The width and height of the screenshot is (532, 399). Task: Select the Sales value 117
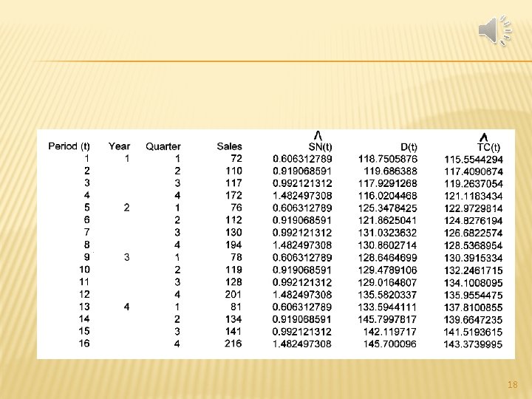pyautogui.click(x=233, y=183)
